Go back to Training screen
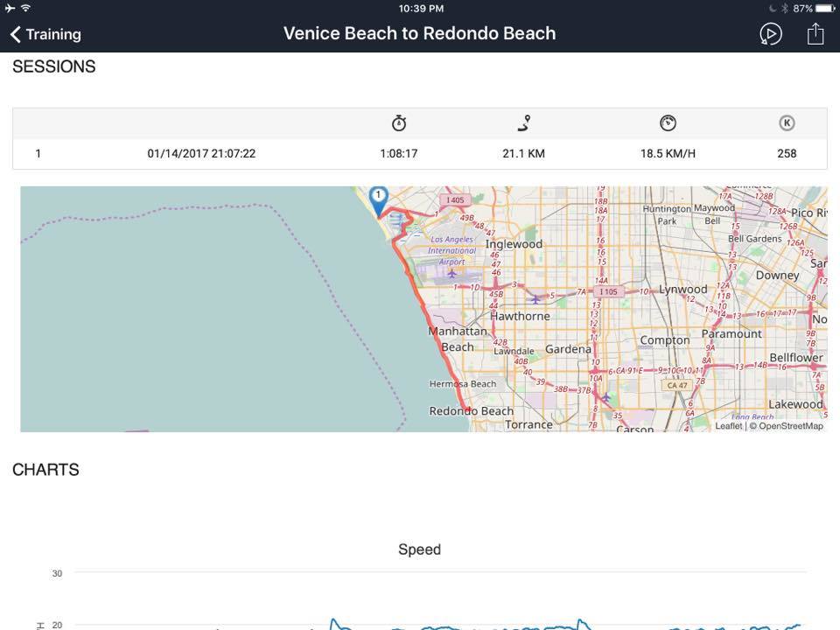Image resolution: width=840 pixels, height=630 pixels. coord(46,34)
